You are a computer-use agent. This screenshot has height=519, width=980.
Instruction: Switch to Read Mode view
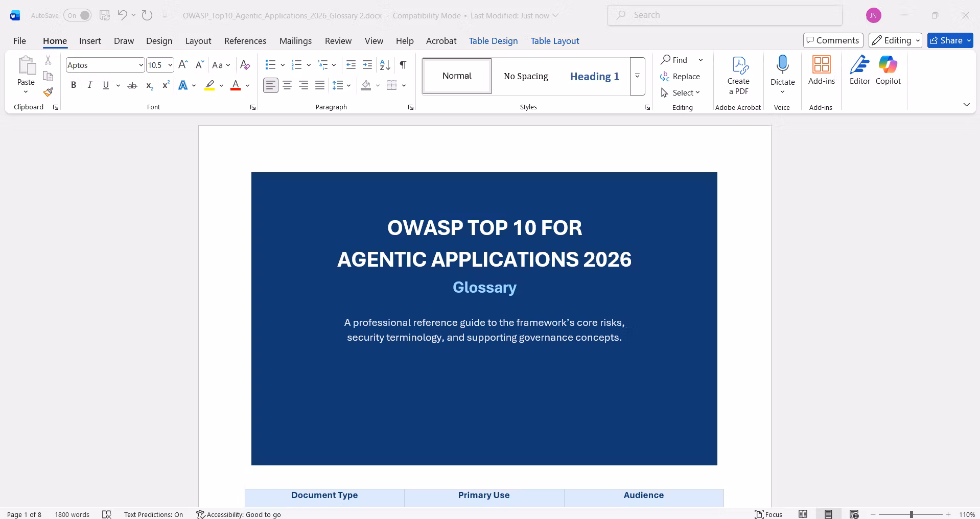(803, 514)
